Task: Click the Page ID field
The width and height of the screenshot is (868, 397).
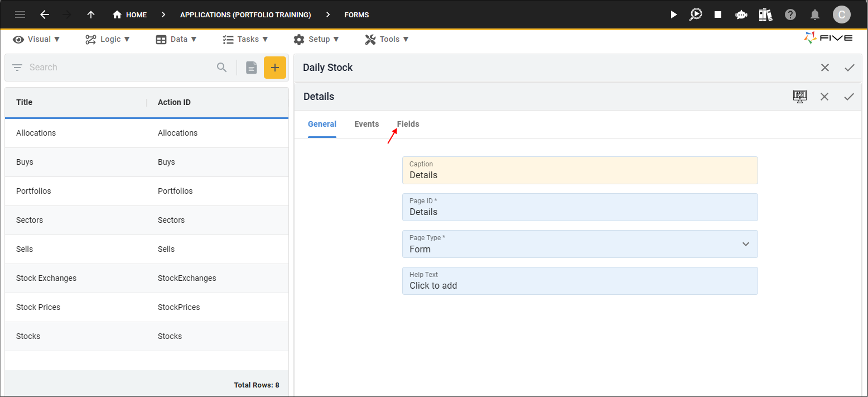Action: pyautogui.click(x=580, y=207)
